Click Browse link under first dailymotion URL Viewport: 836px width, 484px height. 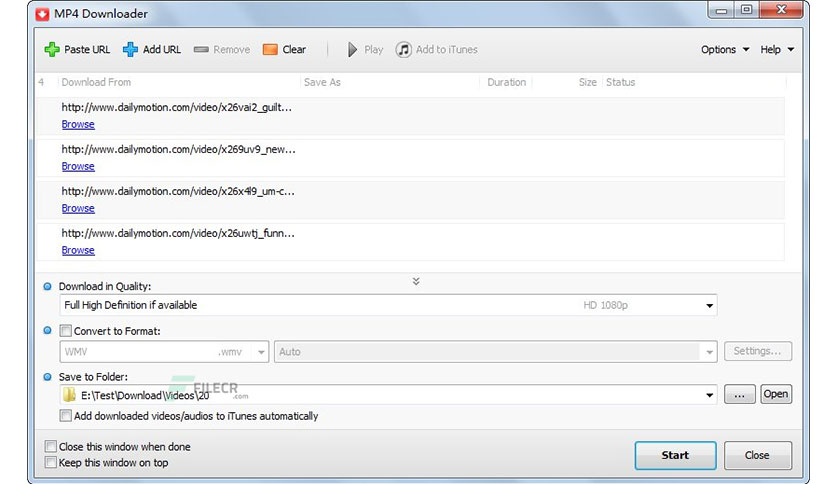pos(78,125)
